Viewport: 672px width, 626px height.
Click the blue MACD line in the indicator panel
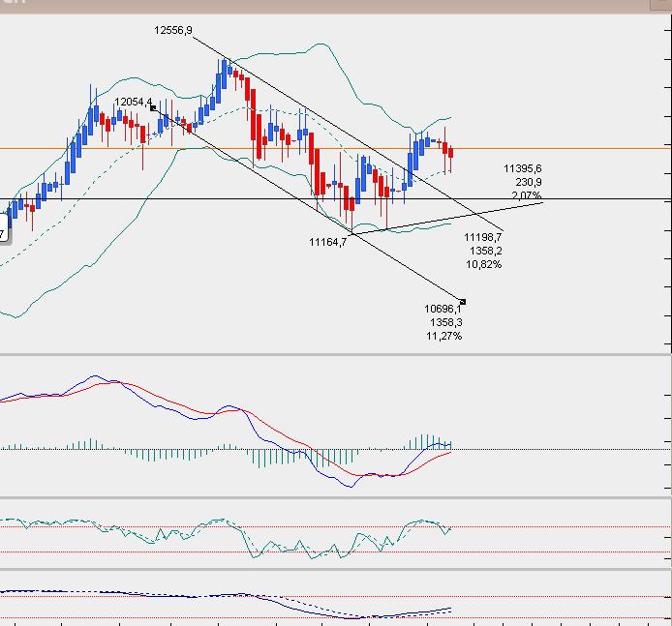(258, 432)
